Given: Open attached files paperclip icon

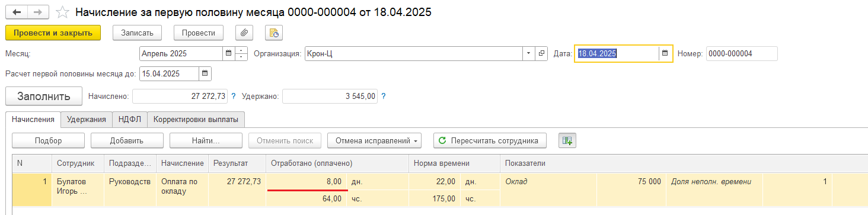Looking at the screenshot, I should [x=244, y=33].
